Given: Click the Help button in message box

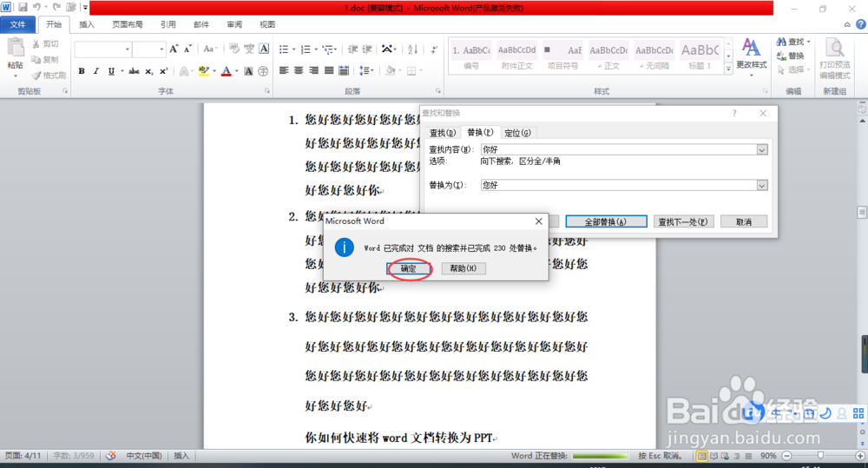Looking at the screenshot, I should [x=464, y=268].
